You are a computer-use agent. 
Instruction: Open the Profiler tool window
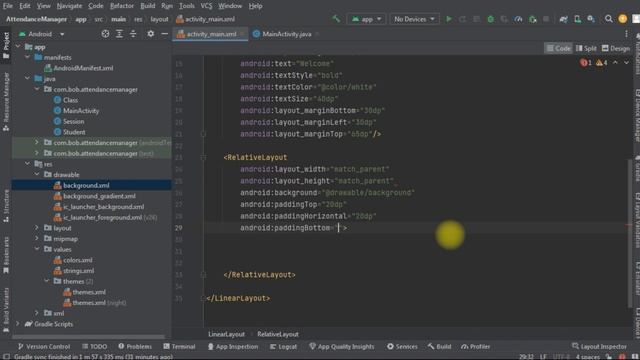tap(476, 346)
